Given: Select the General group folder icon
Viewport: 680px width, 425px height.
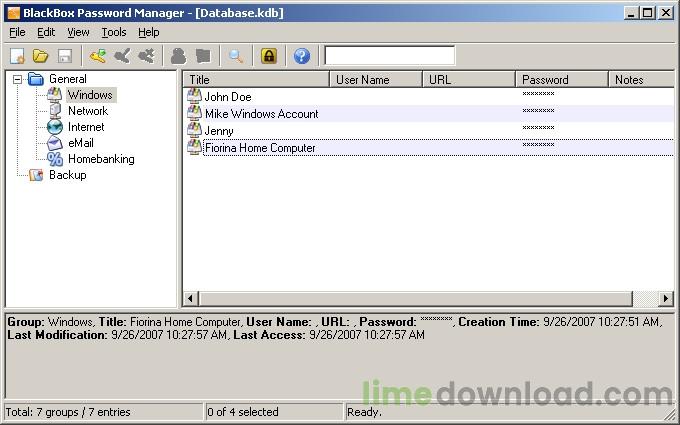Looking at the screenshot, I should tap(36, 79).
